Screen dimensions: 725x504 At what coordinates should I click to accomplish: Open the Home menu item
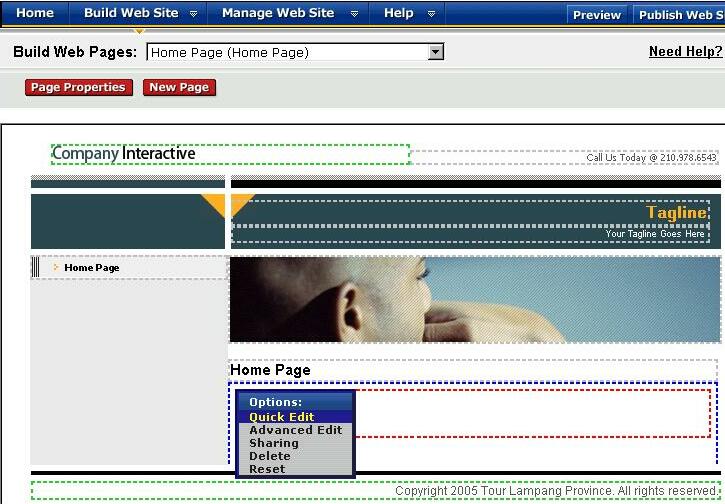[x=35, y=13]
